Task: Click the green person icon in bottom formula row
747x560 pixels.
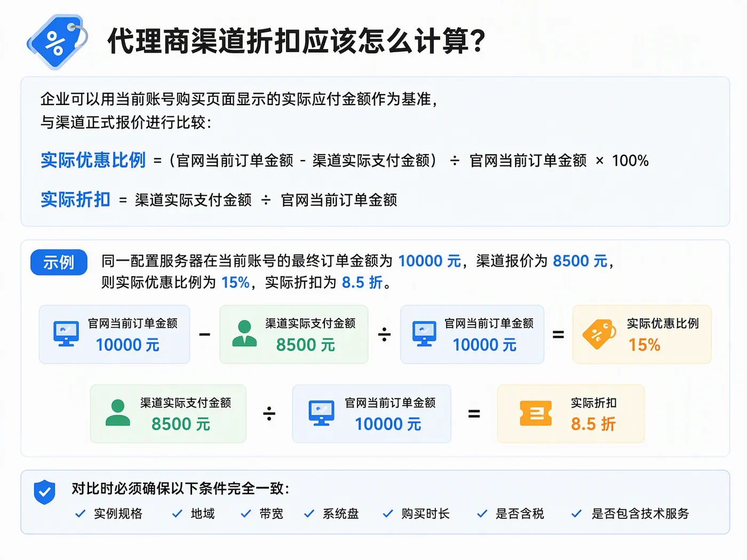Action: click(118, 413)
